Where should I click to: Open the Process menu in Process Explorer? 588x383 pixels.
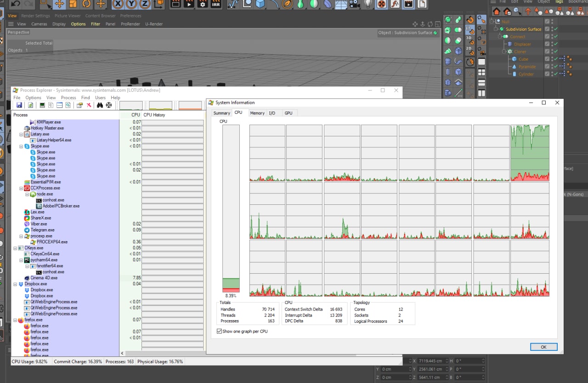click(68, 97)
